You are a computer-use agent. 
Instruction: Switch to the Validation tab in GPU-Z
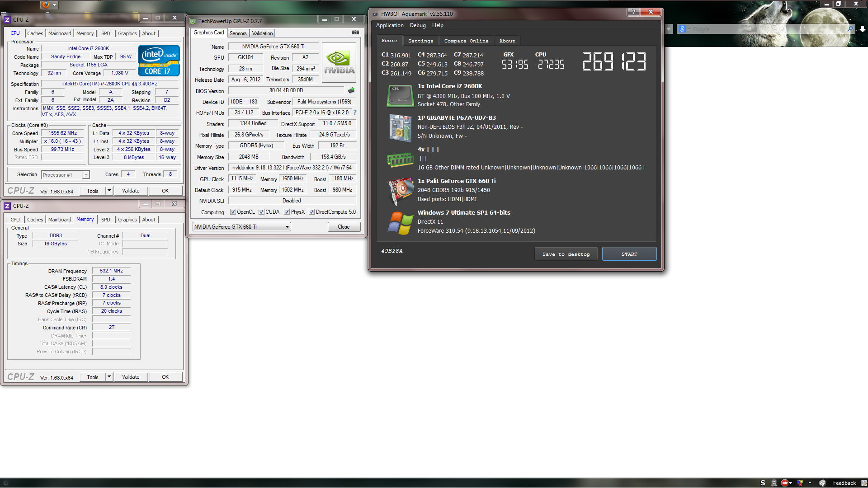pos(262,33)
